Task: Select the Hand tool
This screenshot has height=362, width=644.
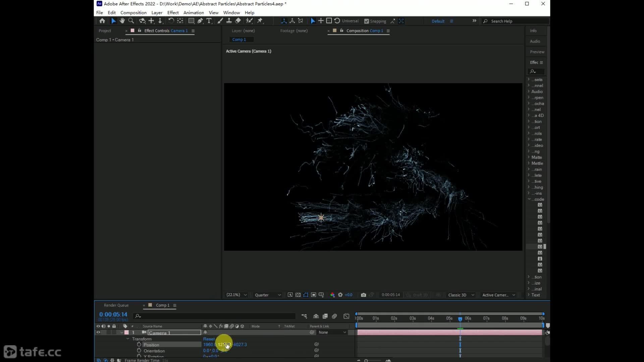Action: click(122, 21)
